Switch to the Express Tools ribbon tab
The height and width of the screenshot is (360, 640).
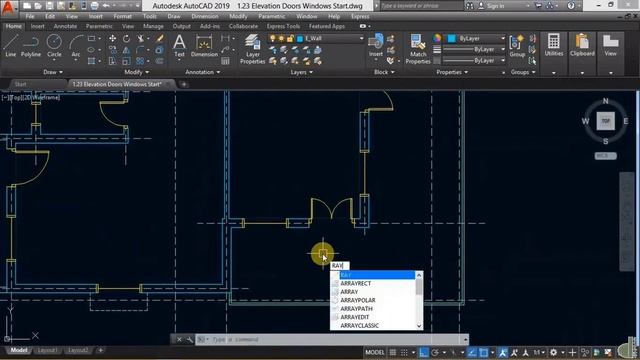tap(283, 26)
